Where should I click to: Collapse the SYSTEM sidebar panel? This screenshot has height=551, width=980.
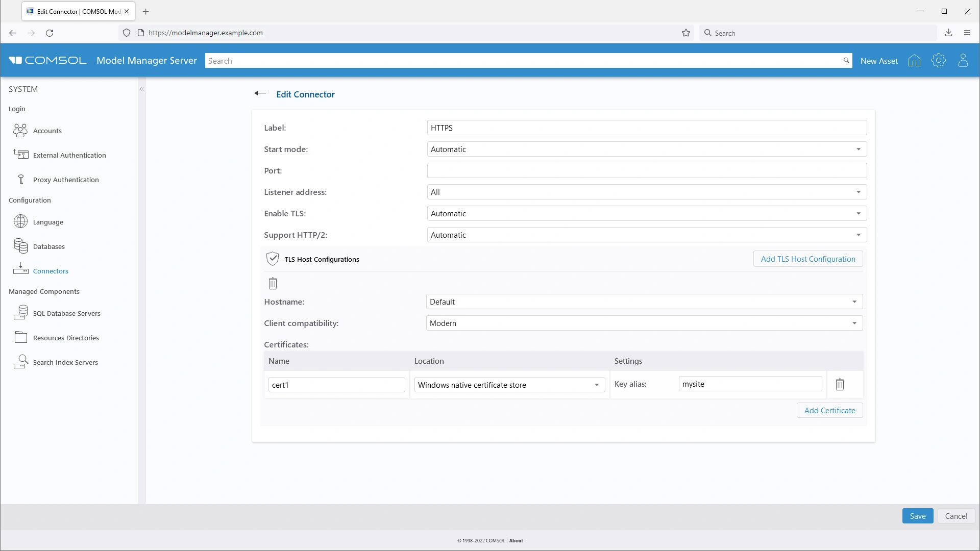142,89
